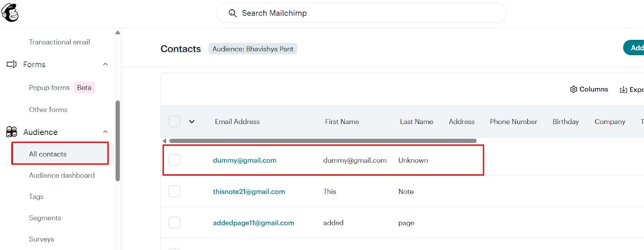Click the Add contacts button

pyautogui.click(x=634, y=48)
